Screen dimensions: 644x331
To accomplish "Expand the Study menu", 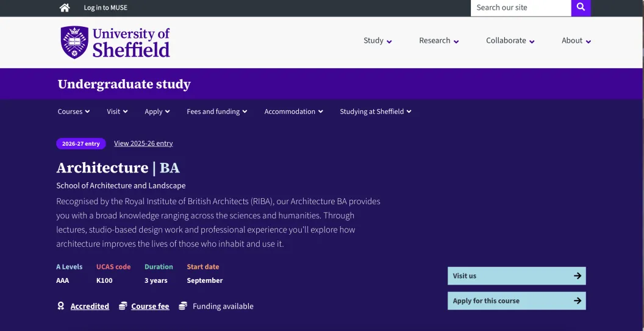I will tap(377, 40).
